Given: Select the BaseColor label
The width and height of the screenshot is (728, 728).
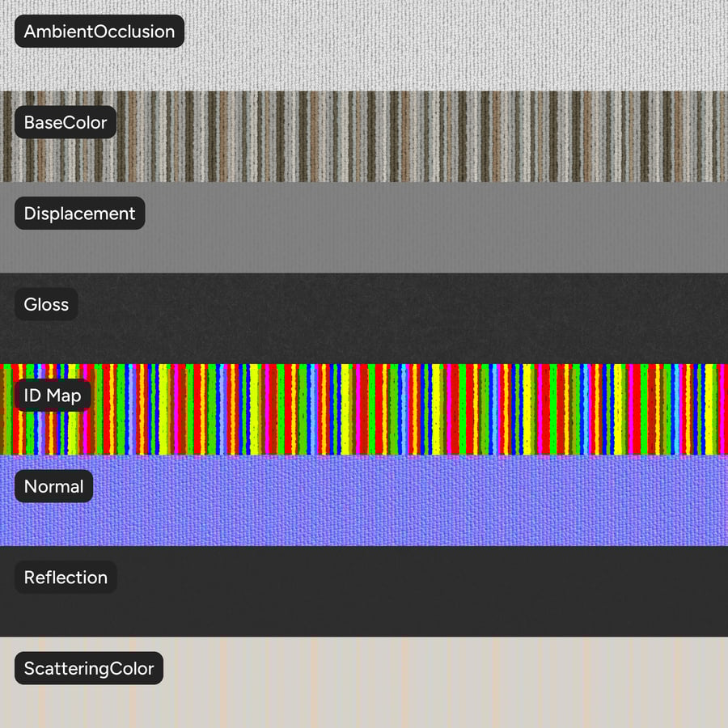Looking at the screenshot, I should pyautogui.click(x=66, y=122).
